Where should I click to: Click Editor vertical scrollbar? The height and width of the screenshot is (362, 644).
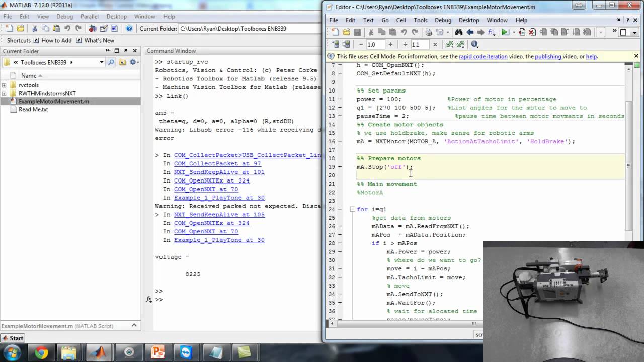point(628,165)
